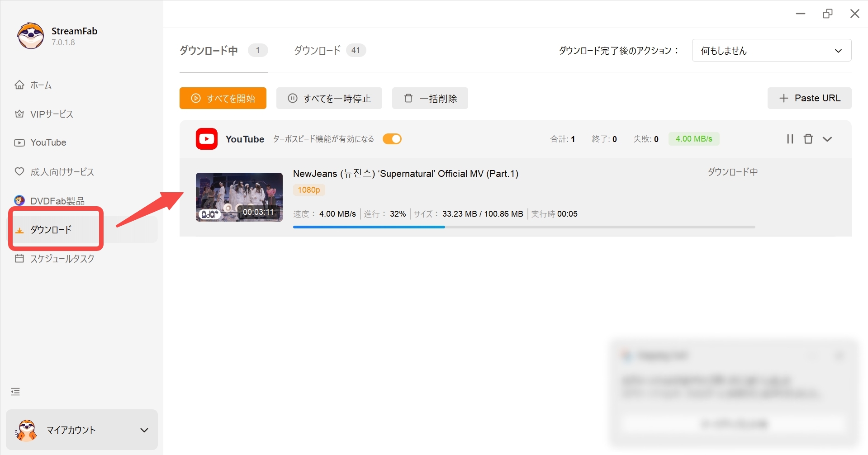Toggle the ターボスピード switch off
The width and height of the screenshot is (868, 455).
coord(392,139)
